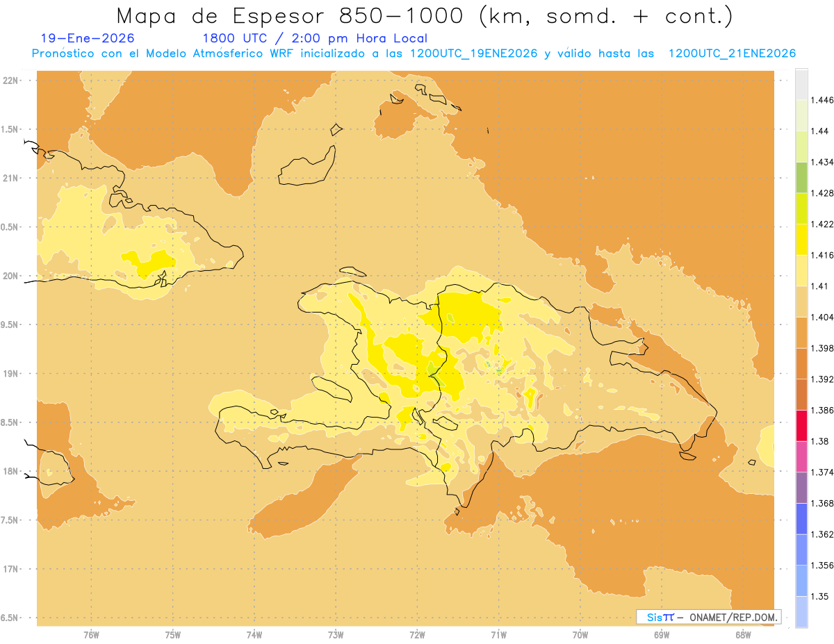
Task: Select the date label '19-Ene-2026'
Action: point(88,38)
